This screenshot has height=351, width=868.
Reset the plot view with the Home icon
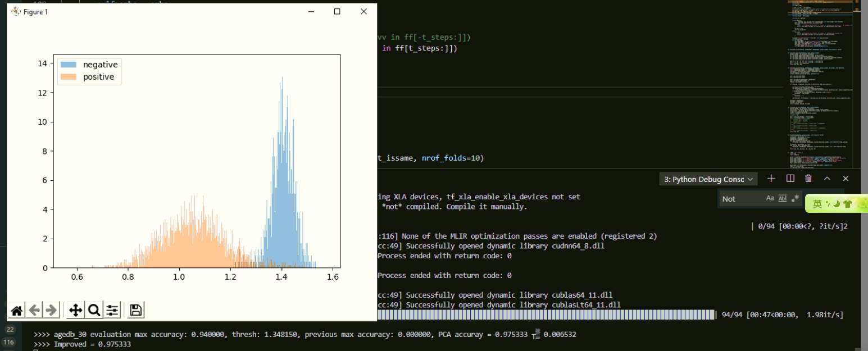(16, 309)
